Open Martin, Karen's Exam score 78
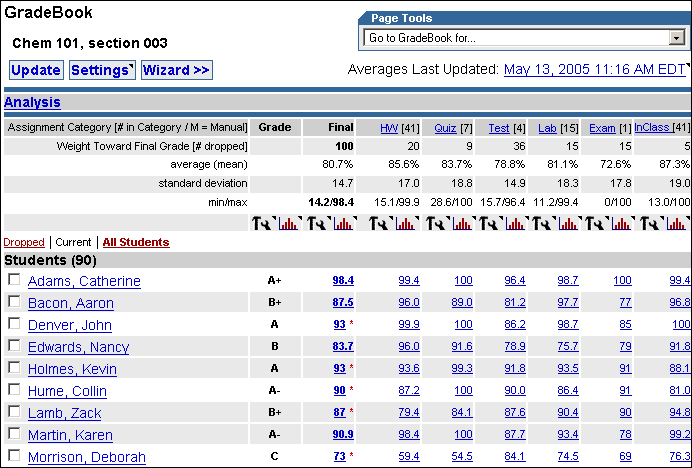 (625, 434)
